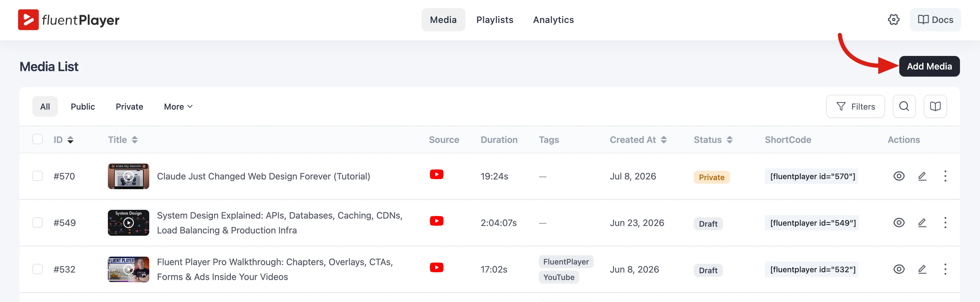Click the duration 17:02s
Screen dimensions: 980x302
pos(494,269)
